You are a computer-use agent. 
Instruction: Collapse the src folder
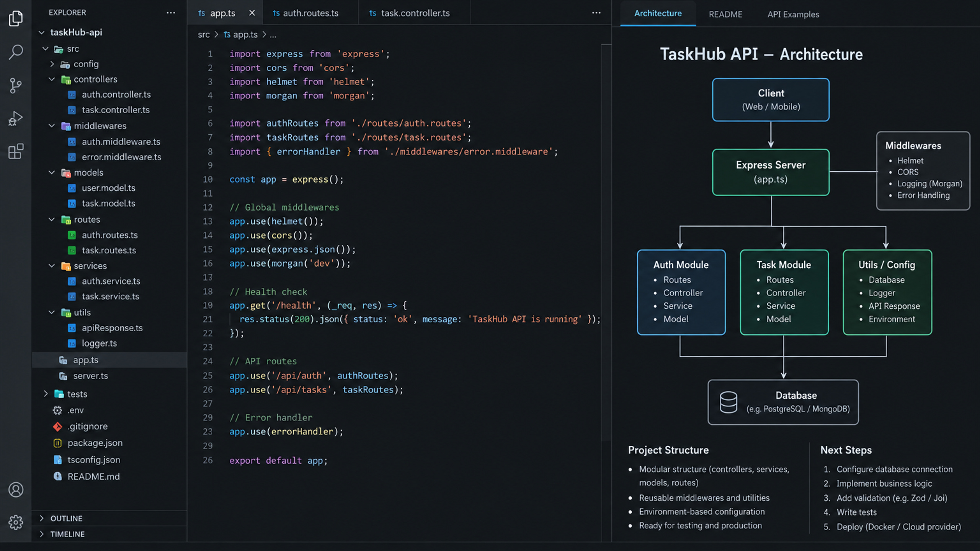pyautogui.click(x=46, y=49)
